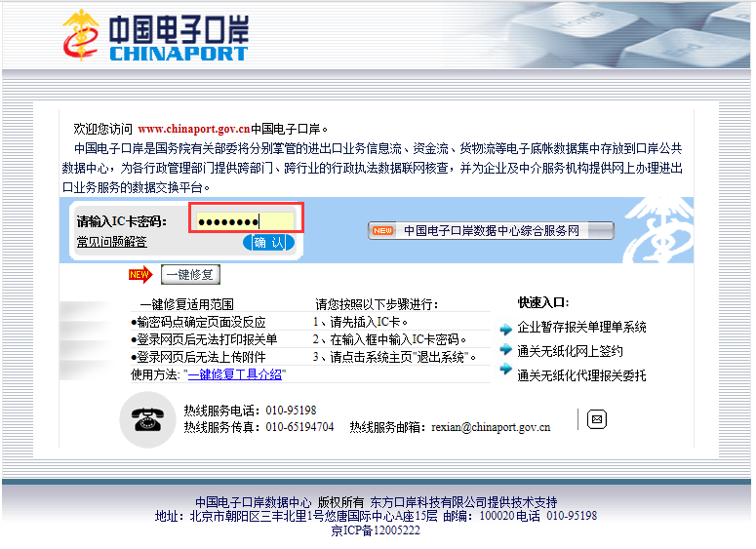Click the CHINAPORT text logo
This screenshot has height=549, width=756.
[179, 54]
